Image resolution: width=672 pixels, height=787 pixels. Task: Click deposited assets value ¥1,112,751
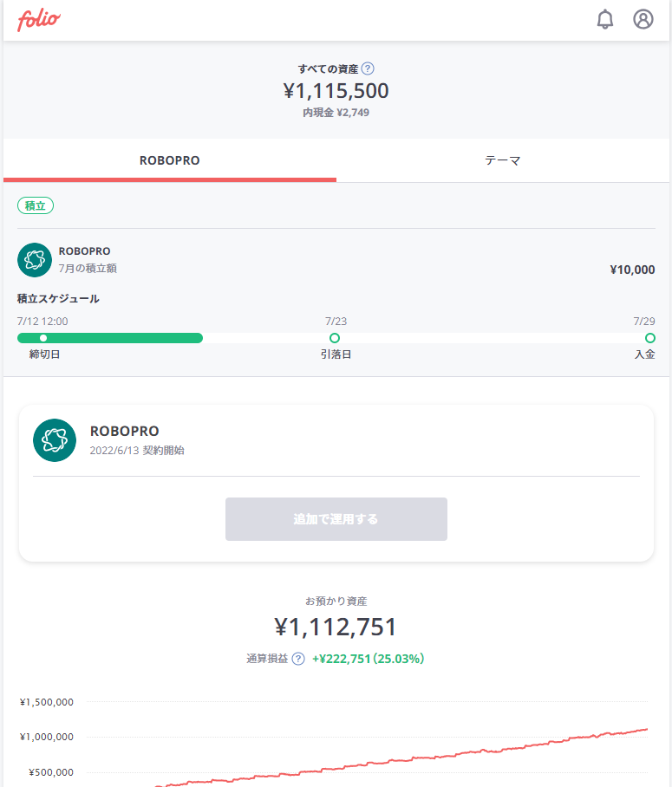336,627
